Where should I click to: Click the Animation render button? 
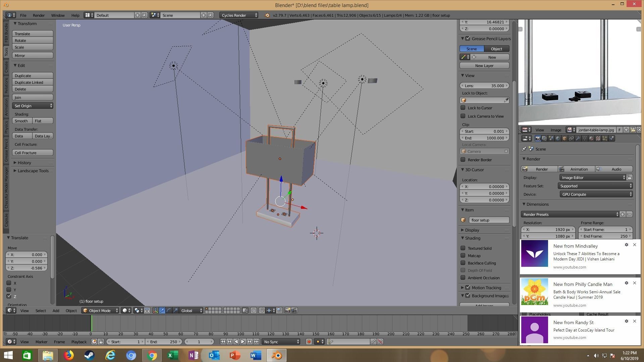pyautogui.click(x=576, y=169)
